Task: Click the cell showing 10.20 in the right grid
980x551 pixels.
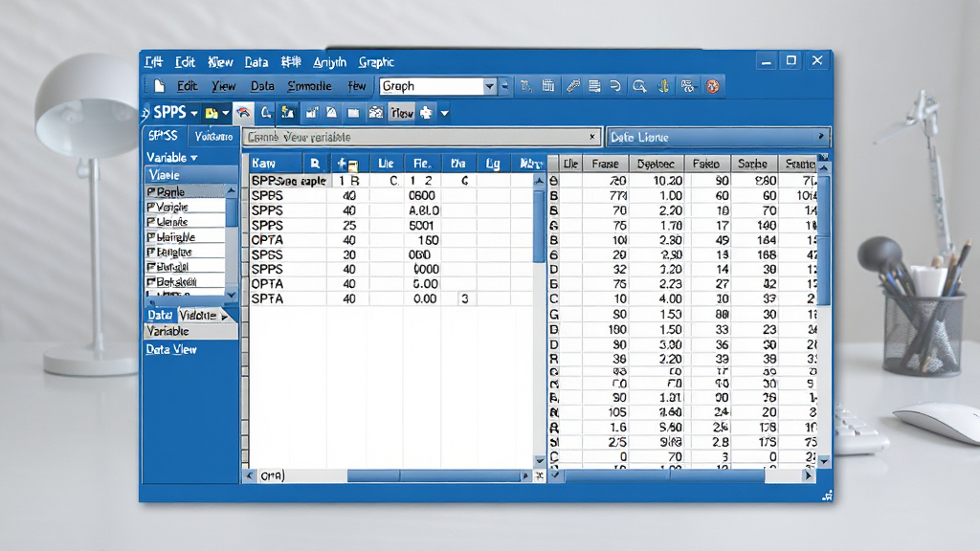Action: 657,181
